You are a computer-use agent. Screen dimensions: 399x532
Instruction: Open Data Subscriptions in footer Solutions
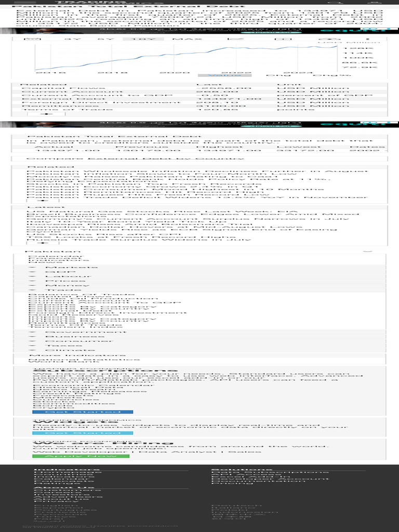tap(270, 472)
